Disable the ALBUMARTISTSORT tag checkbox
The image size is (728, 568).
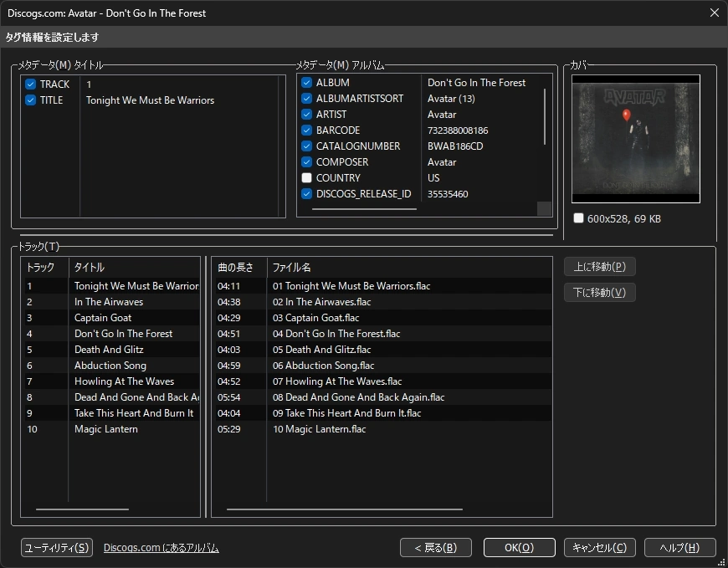click(x=305, y=98)
